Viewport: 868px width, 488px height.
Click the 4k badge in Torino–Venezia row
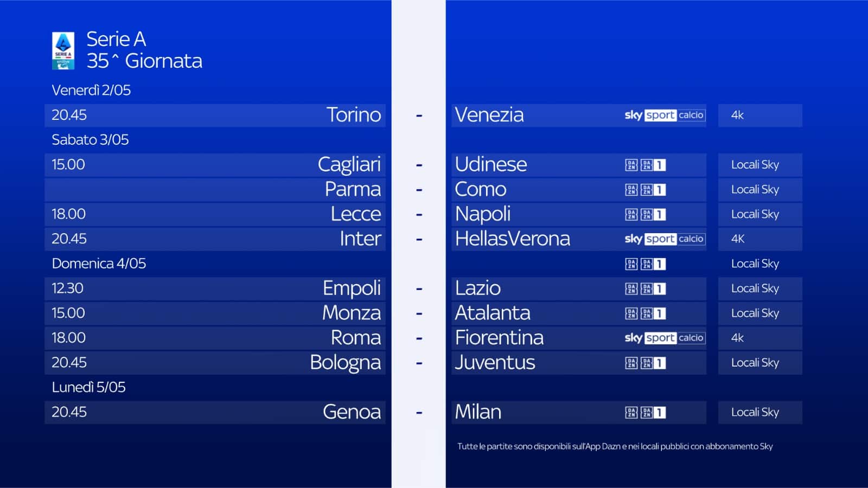[x=737, y=115]
